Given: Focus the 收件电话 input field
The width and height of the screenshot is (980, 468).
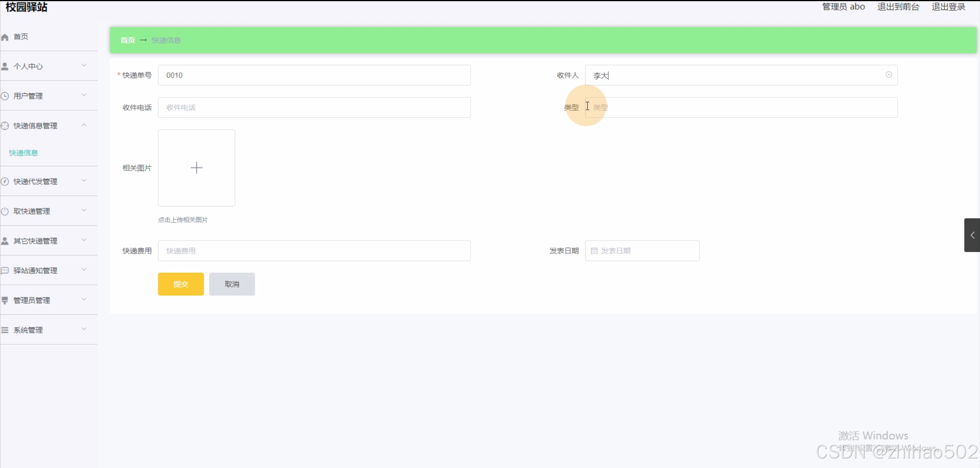Looking at the screenshot, I should (314, 108).
